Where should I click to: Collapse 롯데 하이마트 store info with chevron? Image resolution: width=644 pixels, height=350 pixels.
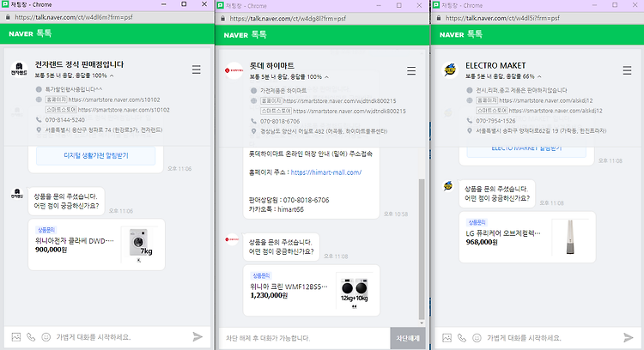coord(326,77)
